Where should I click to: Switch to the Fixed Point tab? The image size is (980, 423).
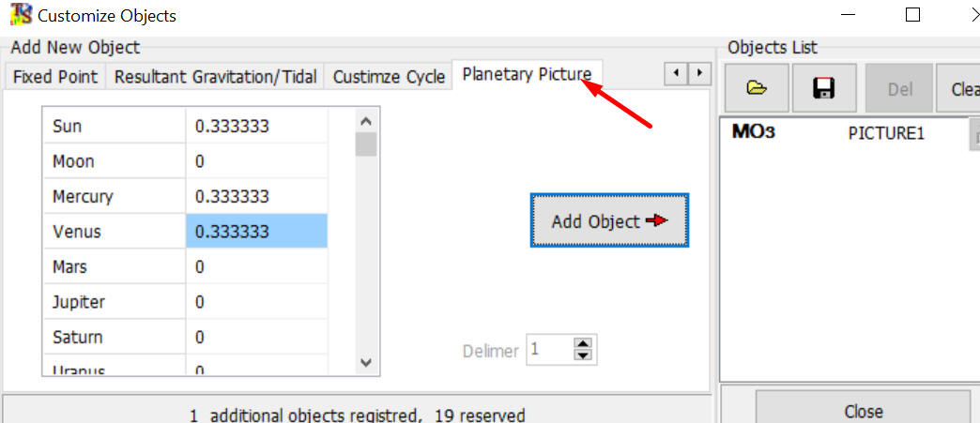(x=55, y=77)
